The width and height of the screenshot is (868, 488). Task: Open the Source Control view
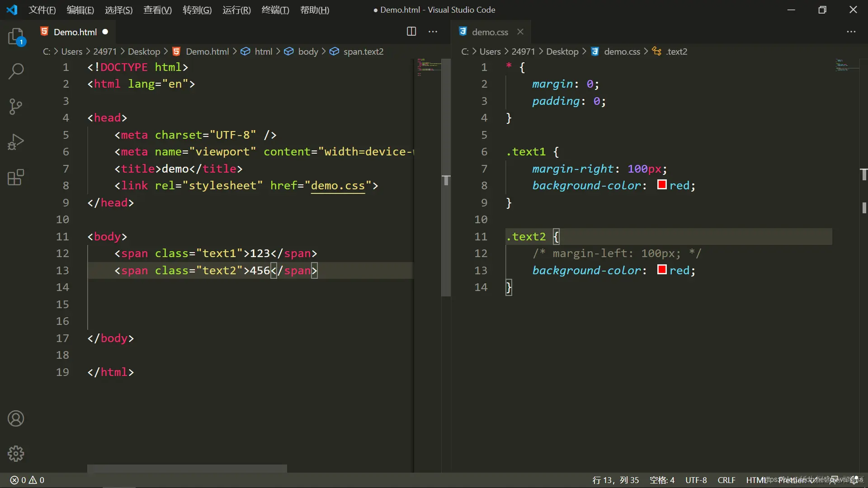[16, 107]
